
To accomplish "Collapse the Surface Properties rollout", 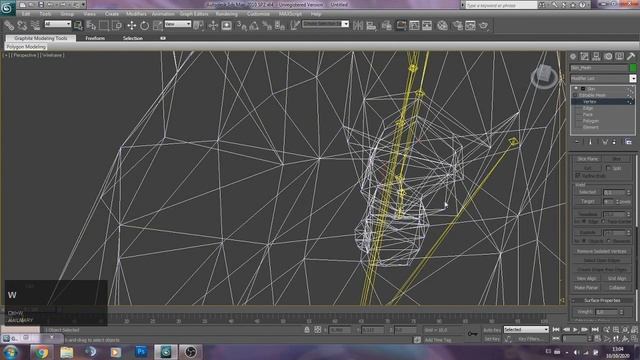I will click(573, 300).
